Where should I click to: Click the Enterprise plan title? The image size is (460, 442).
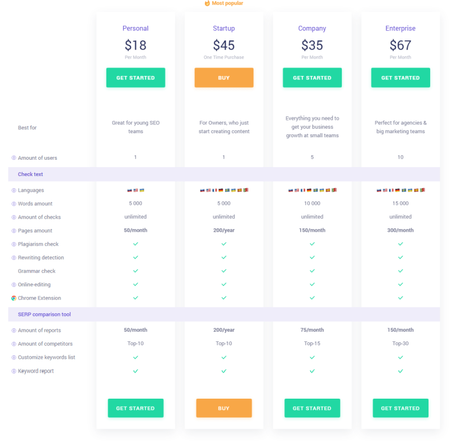[x=401, y=28]
